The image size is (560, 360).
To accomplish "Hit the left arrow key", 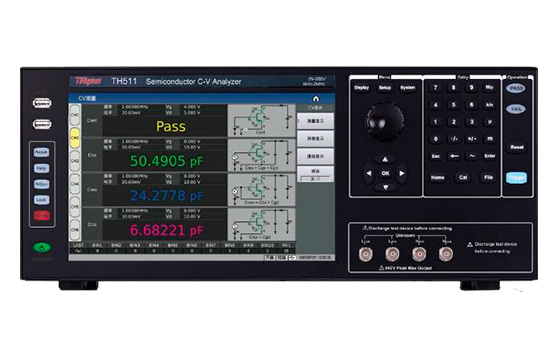I will pos(368,173).
